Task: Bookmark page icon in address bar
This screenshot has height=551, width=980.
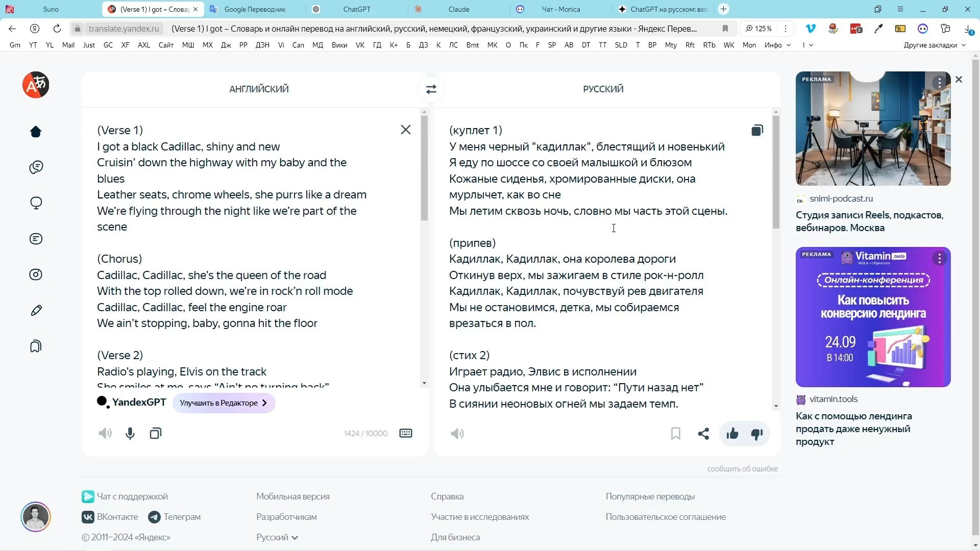Action: (x=725, y=29)
